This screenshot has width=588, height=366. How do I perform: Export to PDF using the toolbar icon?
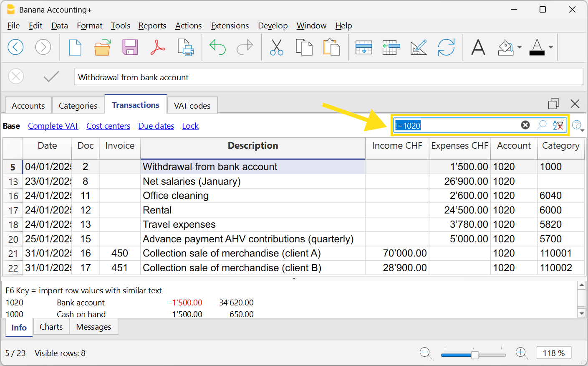[x=158, y=47]
